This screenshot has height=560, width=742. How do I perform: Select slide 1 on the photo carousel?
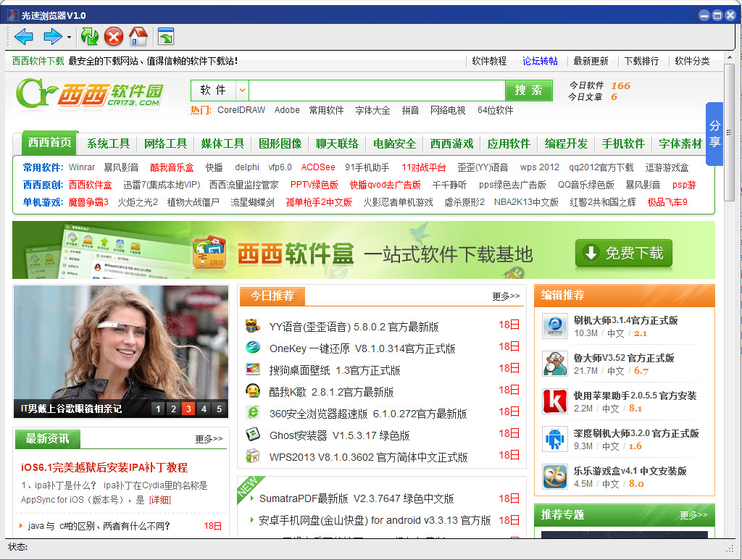159,409
